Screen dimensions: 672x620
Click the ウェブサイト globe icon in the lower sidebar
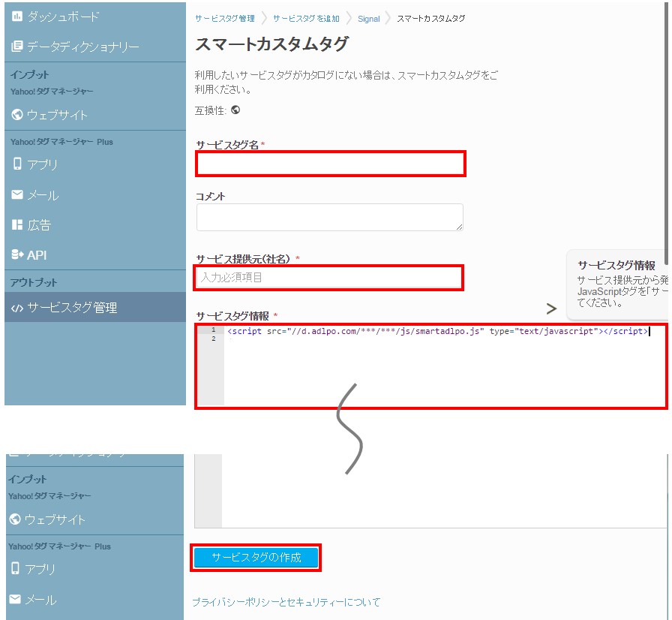pos(15,519)
